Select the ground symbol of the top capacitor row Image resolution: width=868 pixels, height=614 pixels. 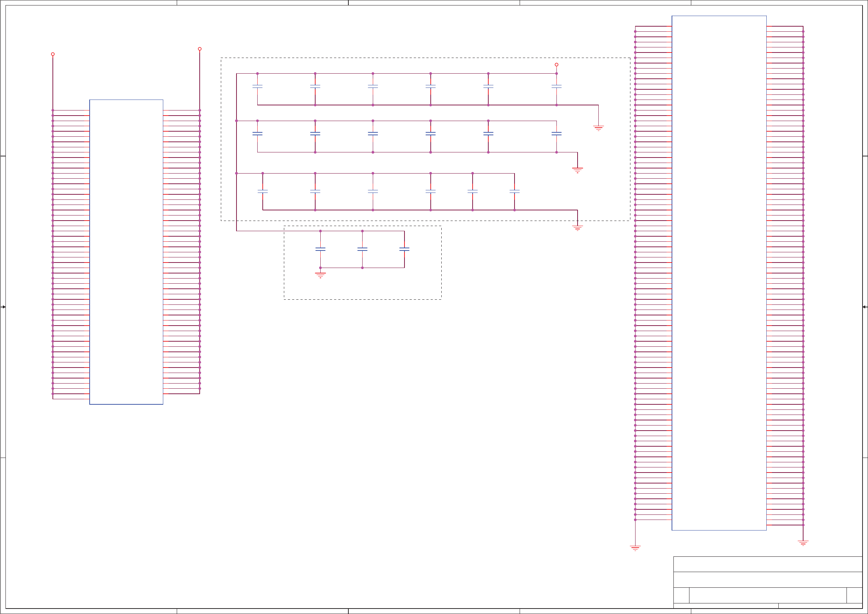(x=598, y=128)
